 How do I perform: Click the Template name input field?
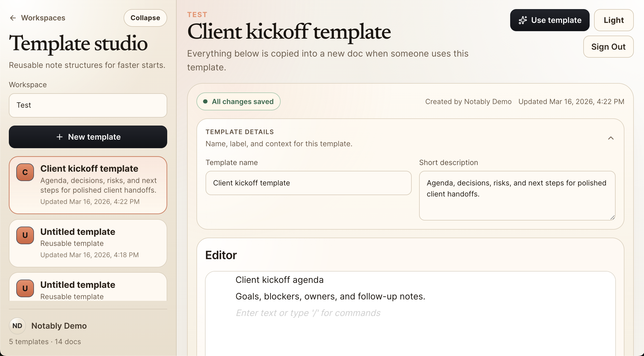(308, 183)
